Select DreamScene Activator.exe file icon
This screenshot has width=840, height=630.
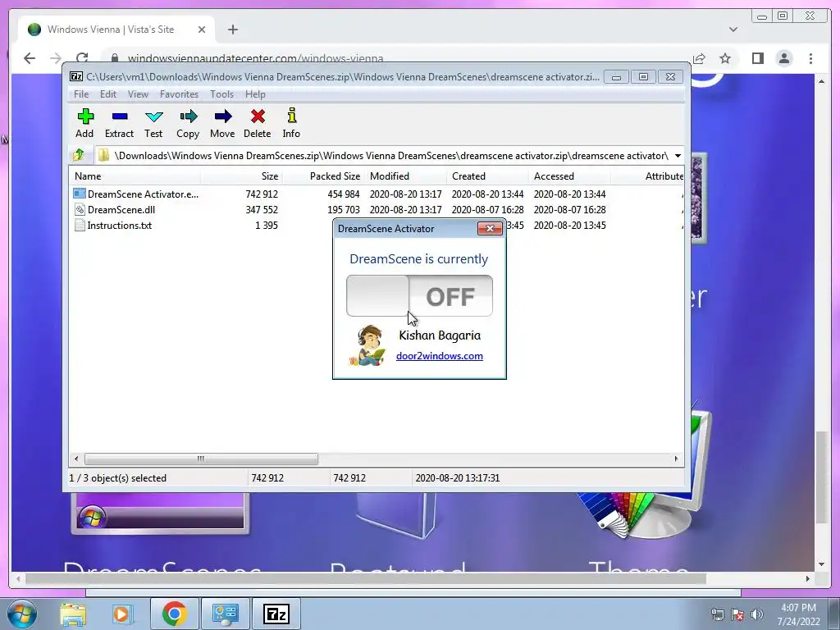coord(80,194)
